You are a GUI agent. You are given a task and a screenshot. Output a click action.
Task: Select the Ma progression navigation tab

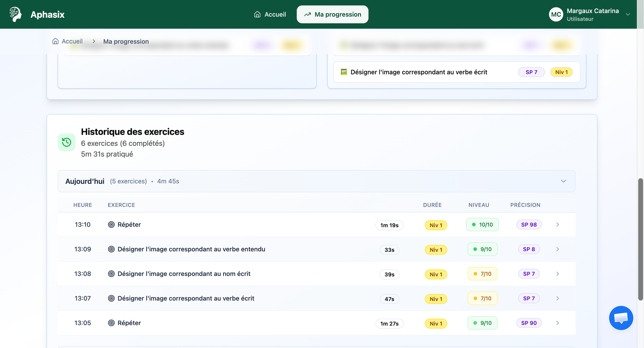(332, 14)
